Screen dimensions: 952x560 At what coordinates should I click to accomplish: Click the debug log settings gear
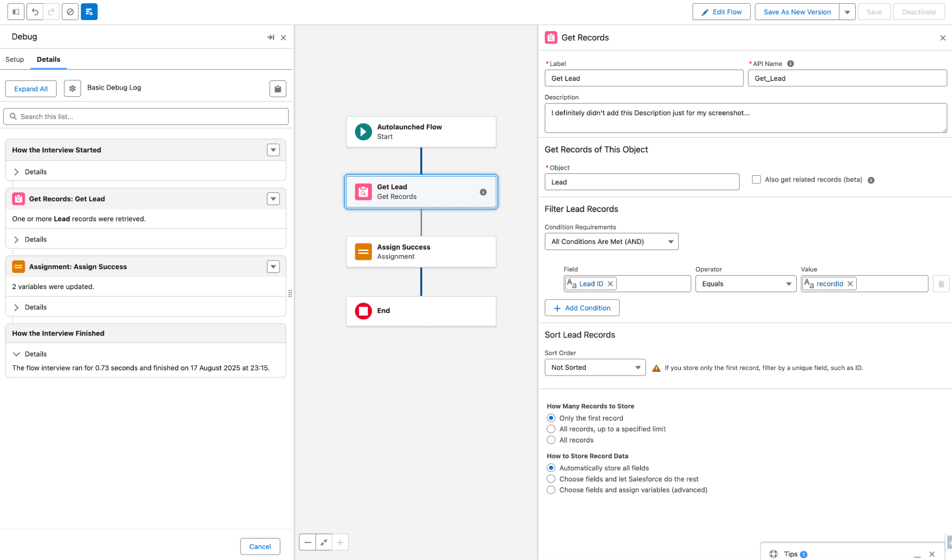click(72, 89)
